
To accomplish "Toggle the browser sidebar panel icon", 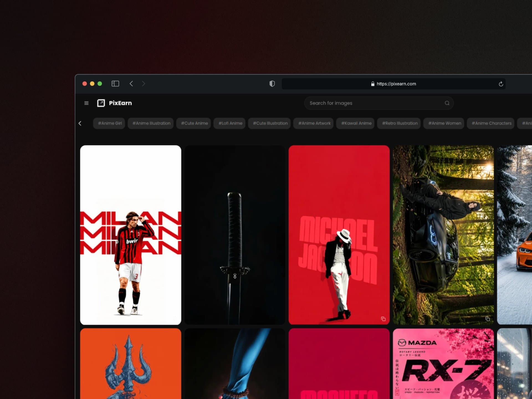I will 115,84.
